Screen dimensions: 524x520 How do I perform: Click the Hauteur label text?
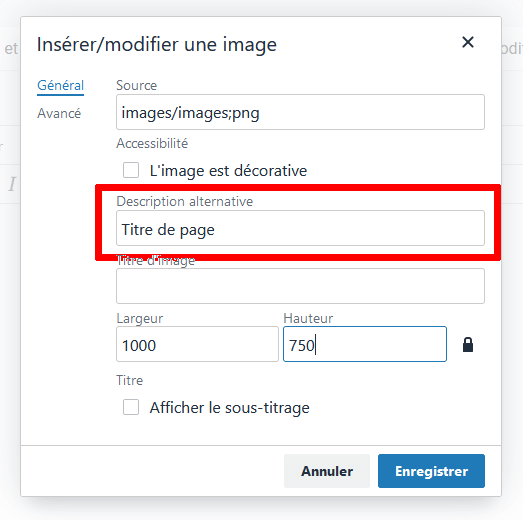click(308, 318)
